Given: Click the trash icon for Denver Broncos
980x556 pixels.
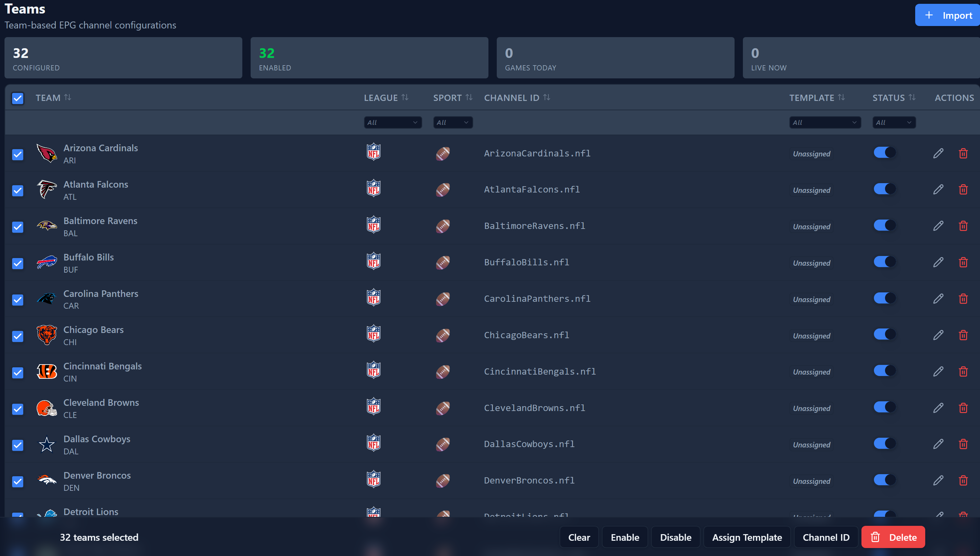Looking at the screenshot, I should (x=963, y=480).
